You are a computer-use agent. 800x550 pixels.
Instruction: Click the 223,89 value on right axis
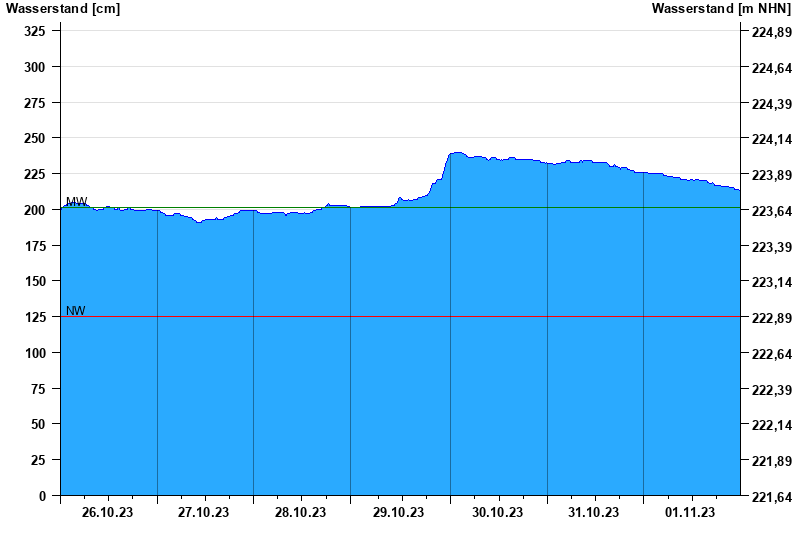pyautogui.click(x=772, y=175)
